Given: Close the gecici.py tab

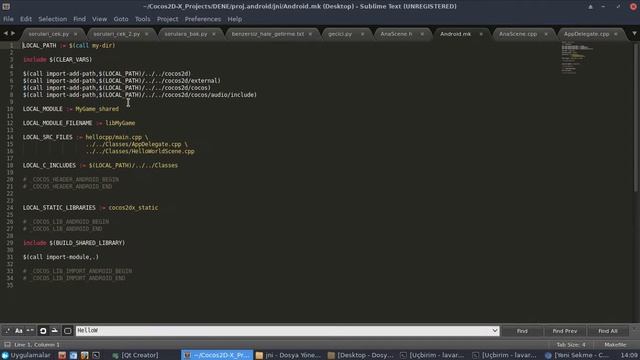Looking at the screenshot, I should point(362,34).
